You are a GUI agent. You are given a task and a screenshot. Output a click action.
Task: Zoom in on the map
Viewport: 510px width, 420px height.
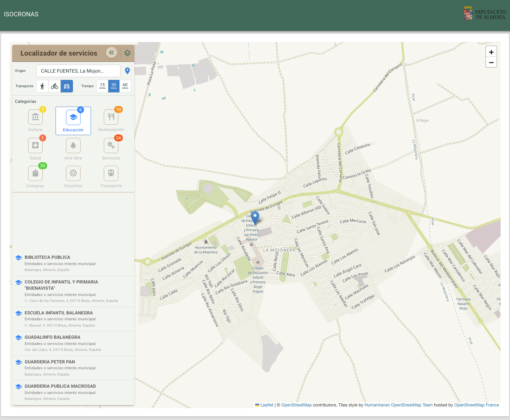pos(491,52)
